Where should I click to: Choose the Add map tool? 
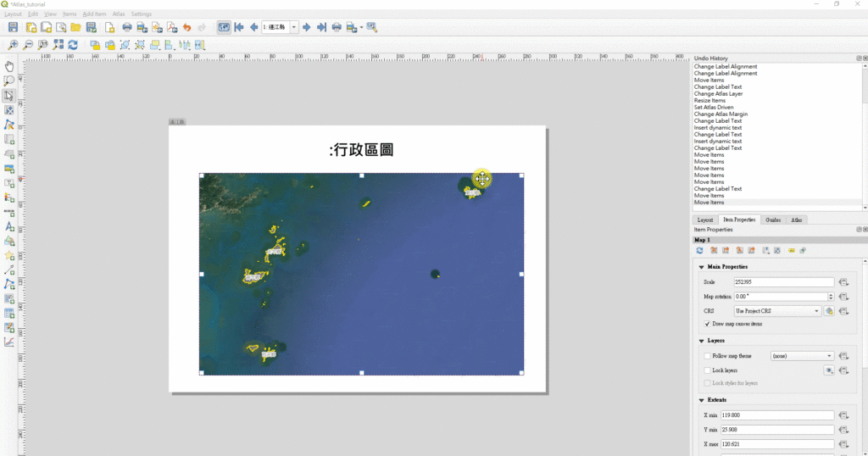(9, 140)
